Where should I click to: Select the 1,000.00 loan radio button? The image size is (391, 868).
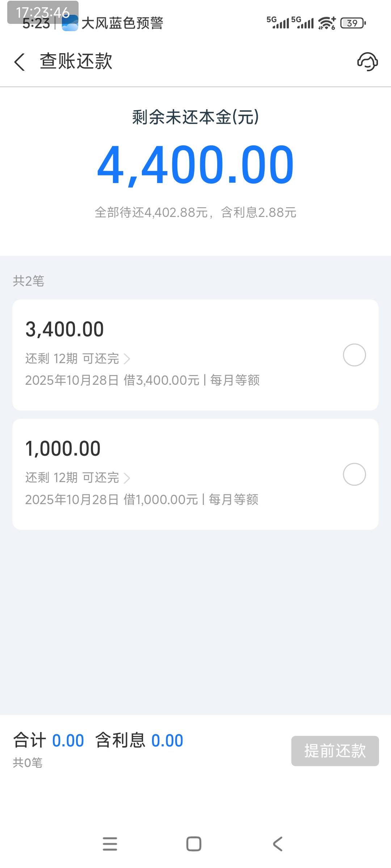(354, 474)
